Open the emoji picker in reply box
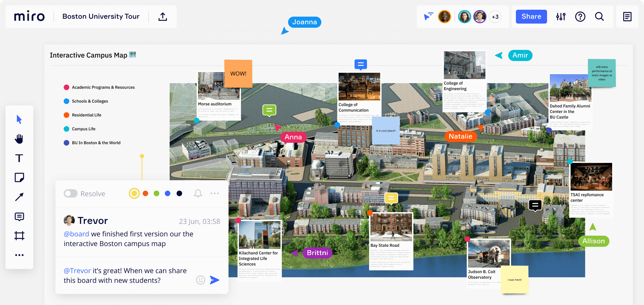The width and height of the screenshot is (644, 305). point(200,280)
